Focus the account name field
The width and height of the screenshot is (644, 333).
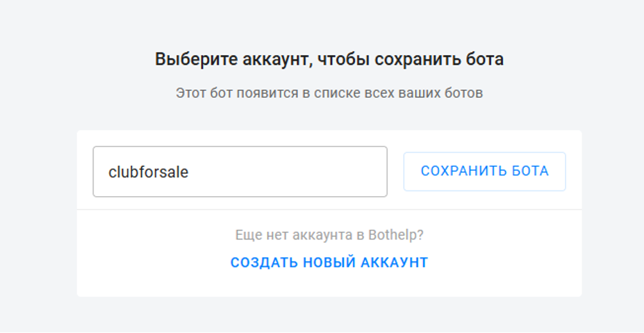240,171
